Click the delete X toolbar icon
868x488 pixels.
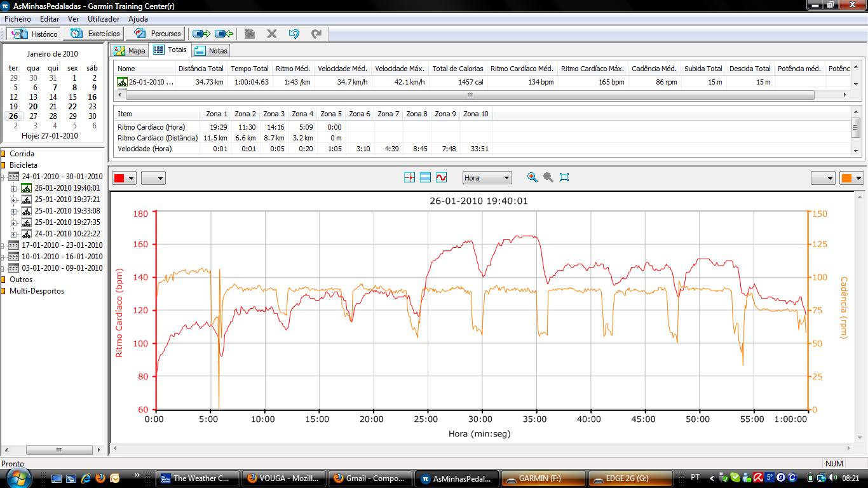pyautogui.click(x=272, y=34)
